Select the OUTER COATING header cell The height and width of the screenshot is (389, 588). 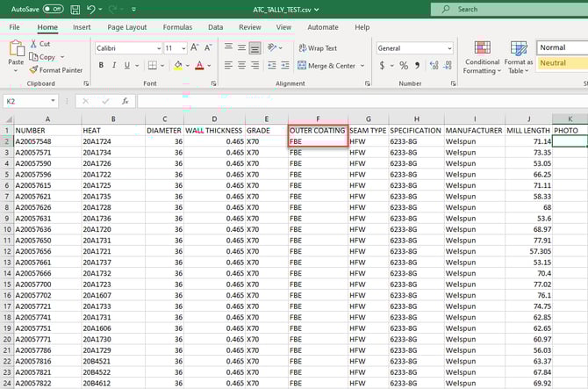tap(318, 130)
